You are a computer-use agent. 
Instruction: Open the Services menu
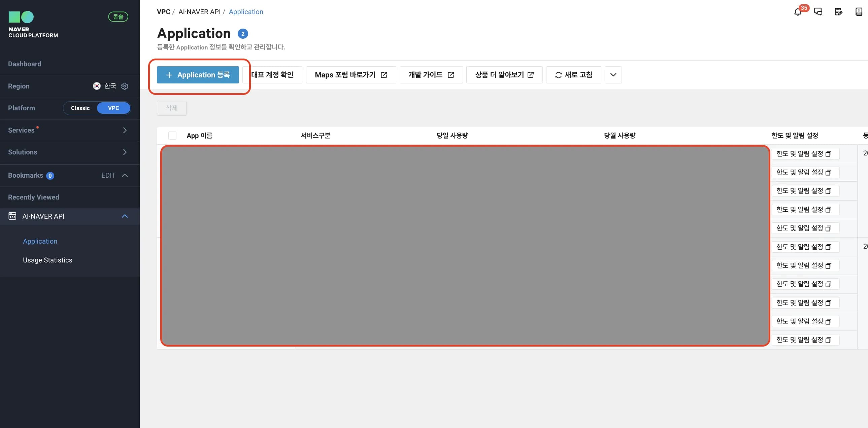click(x=70, y=130)
